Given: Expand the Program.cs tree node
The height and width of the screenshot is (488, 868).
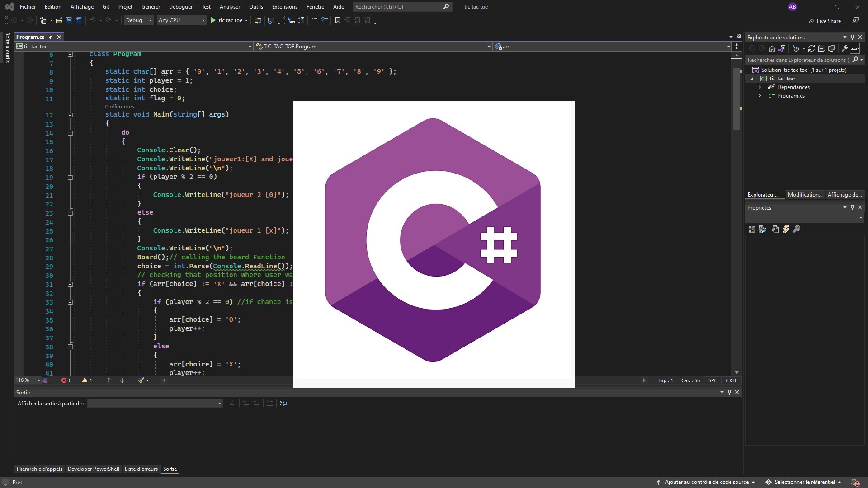Looking at the screenshot, I should tap(759, 96).
